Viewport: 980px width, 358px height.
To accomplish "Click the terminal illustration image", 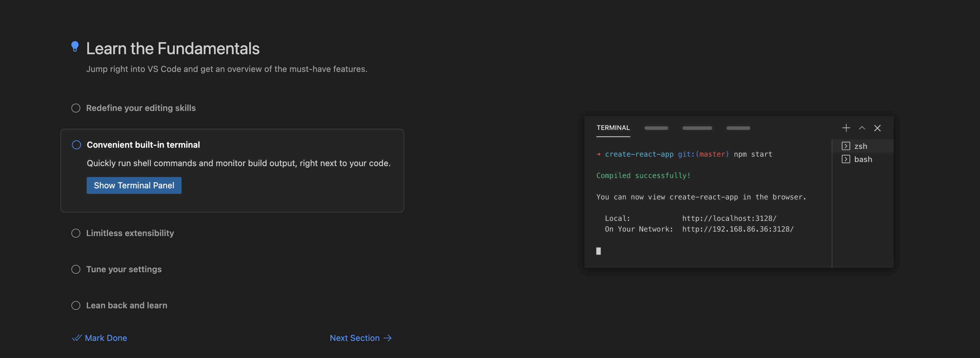I will tap(708, 205).
